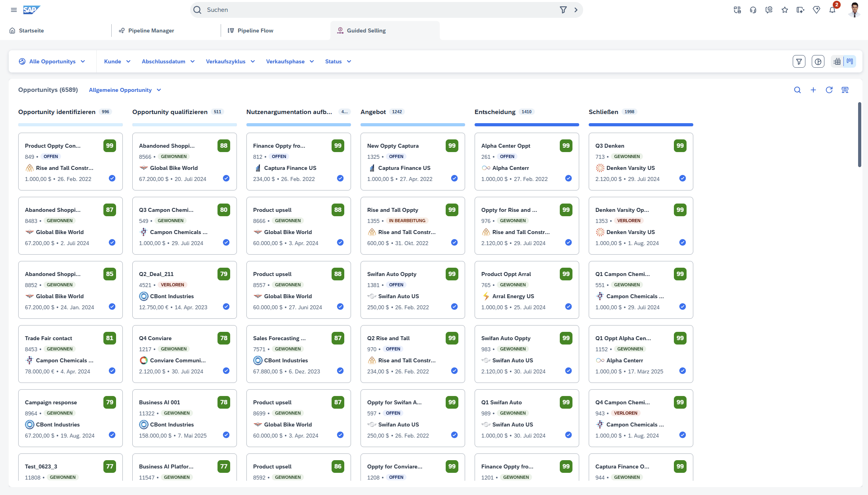This screenshot has height=495, width=868.
Task: Open the hamburger navigation menu
Action: point(14,10)
